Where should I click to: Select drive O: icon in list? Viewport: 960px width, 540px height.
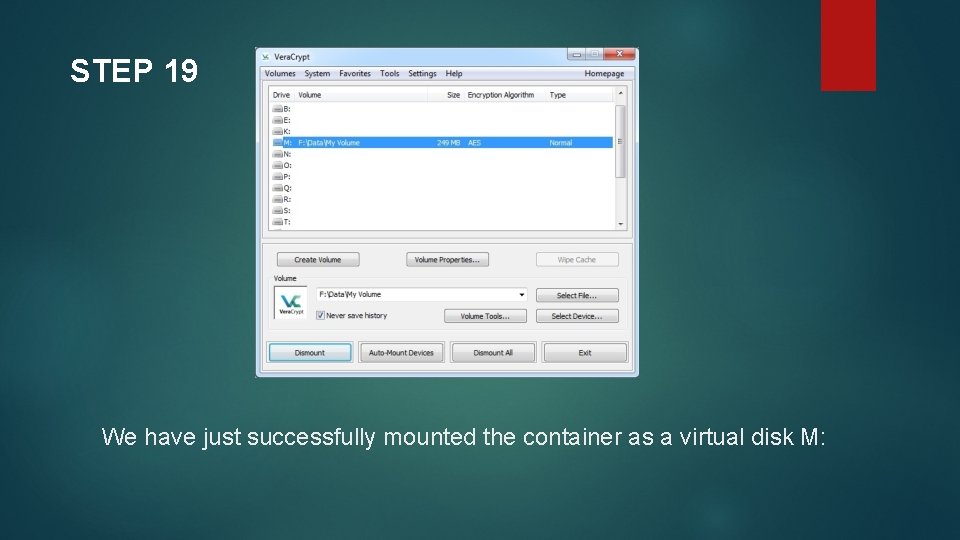278,165
